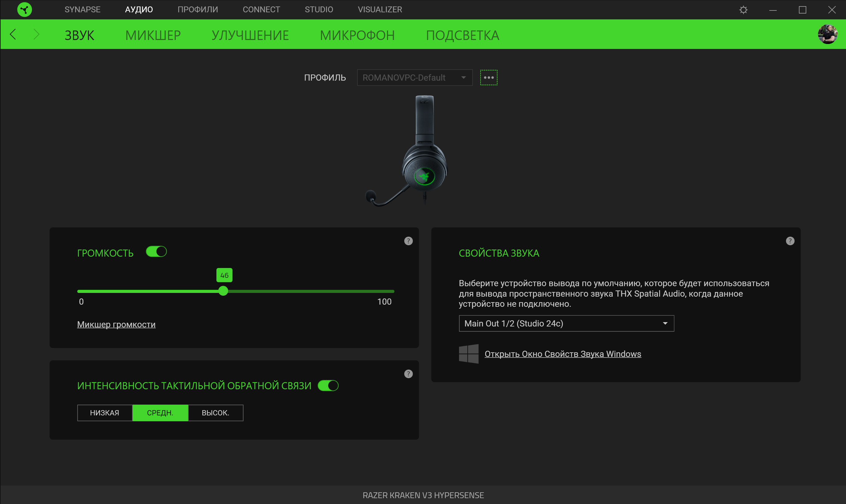
Task: Open the Windows sound properties window link
Action: click(x=562, y=354)
